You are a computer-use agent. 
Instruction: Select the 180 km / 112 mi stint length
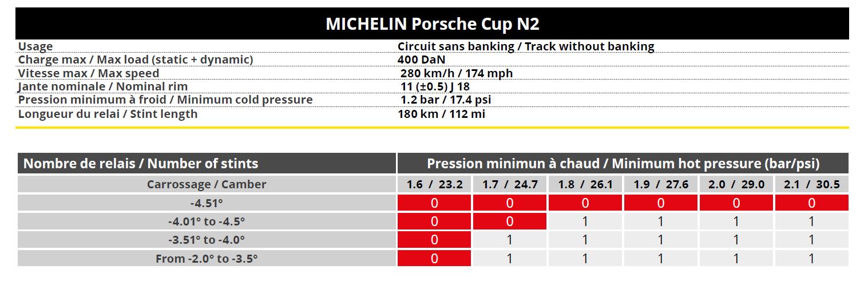pyautogui.click(x=441, y=114)
